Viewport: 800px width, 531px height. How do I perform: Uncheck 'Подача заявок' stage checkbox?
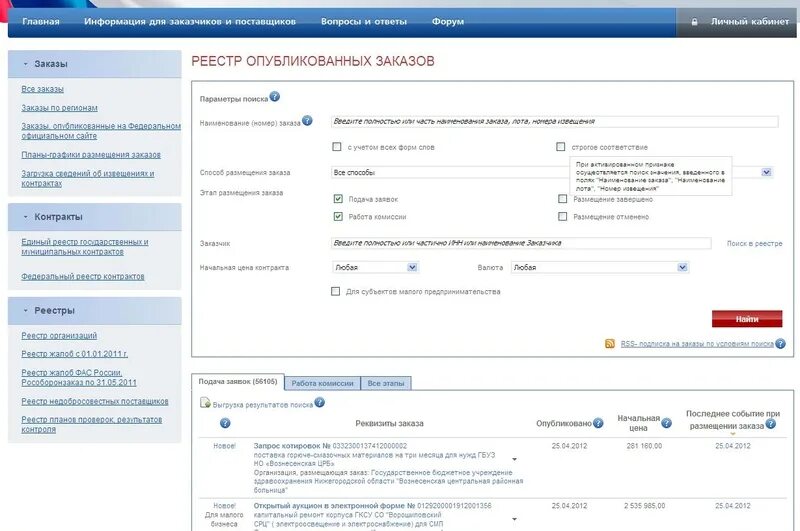coord(338,198)
